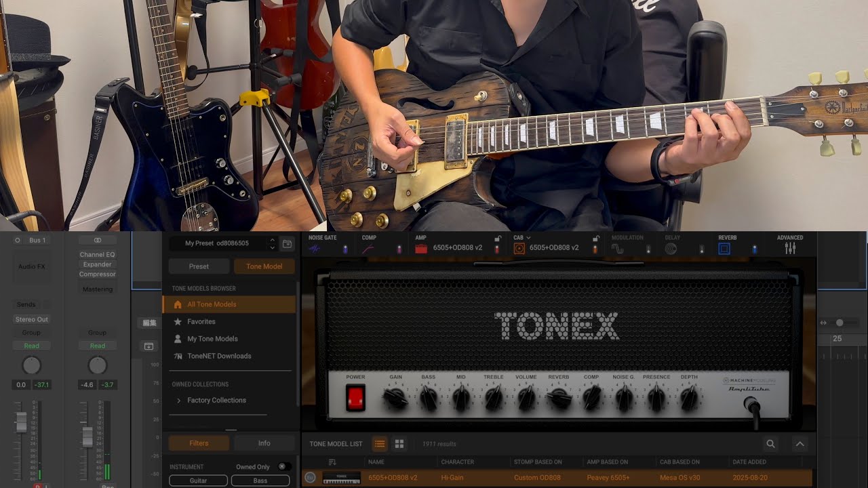Open the Reverb square icon
This screenshot has width=868, height=488.
(724, 249)
